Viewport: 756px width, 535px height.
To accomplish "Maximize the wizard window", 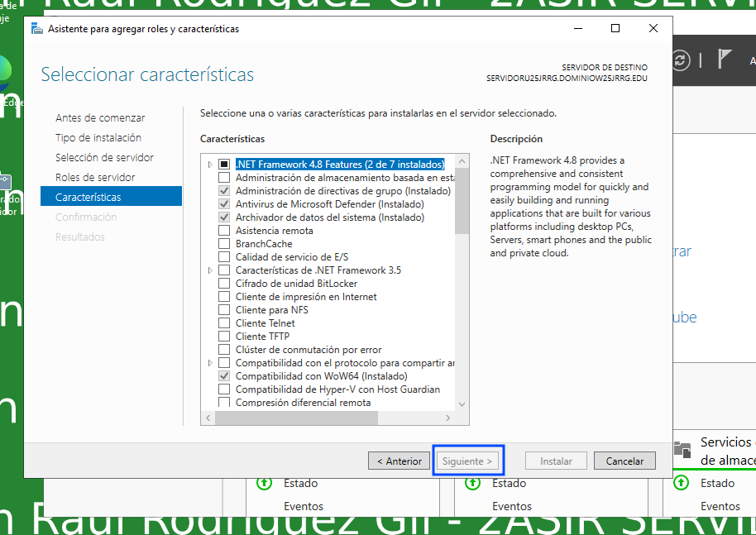I will pos(615,28).
